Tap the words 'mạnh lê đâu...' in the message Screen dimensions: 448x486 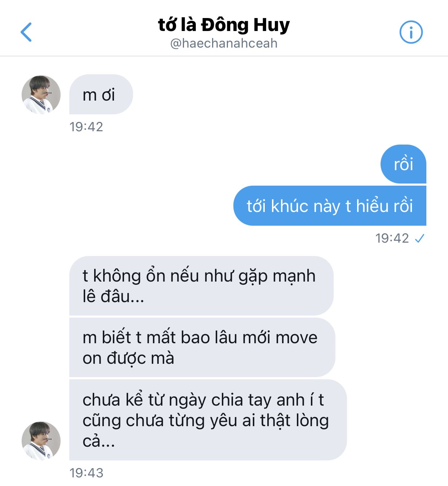199,286
